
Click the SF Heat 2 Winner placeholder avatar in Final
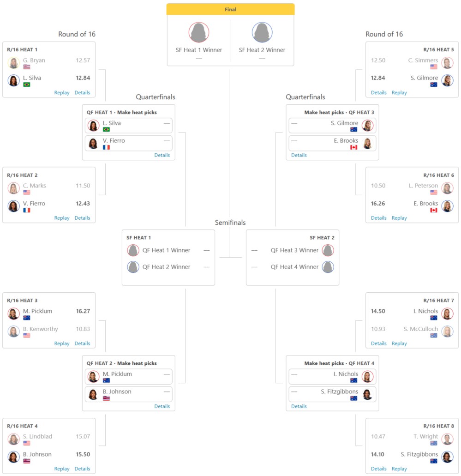tap(262, 32)
